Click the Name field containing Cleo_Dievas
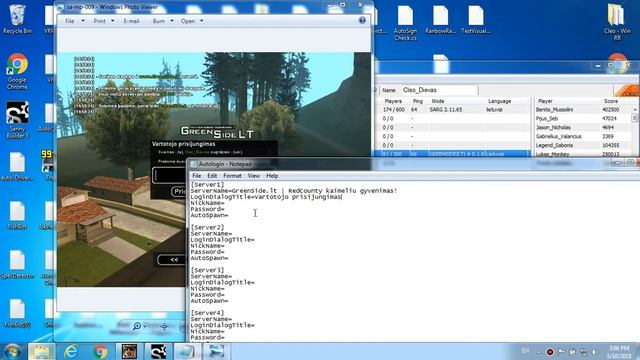Screen dimensions: 640x360 [x=439, y=90]
